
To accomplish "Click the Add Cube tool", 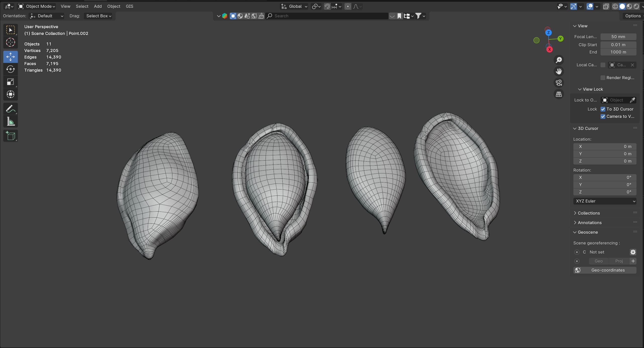I will 10,136.
